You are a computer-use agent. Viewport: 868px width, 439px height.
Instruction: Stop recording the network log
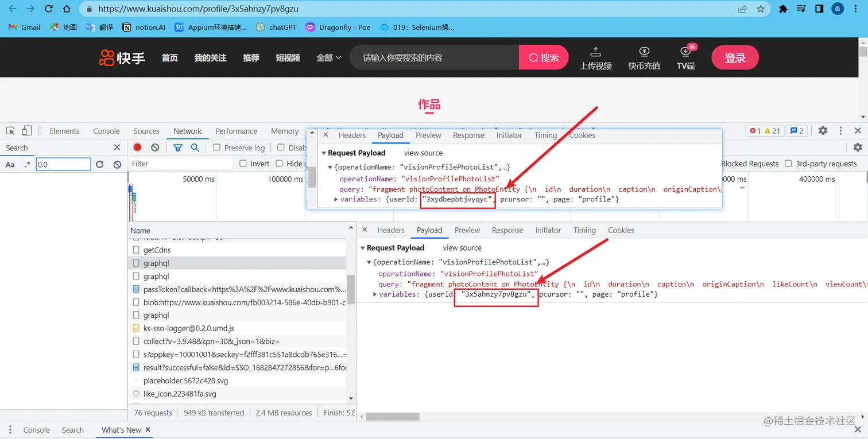(137, 147)
